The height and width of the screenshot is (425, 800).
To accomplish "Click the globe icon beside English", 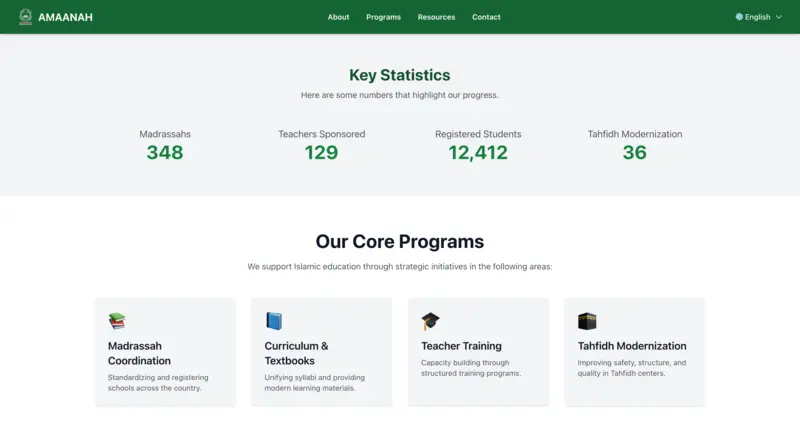I will (x=739, y=17).
